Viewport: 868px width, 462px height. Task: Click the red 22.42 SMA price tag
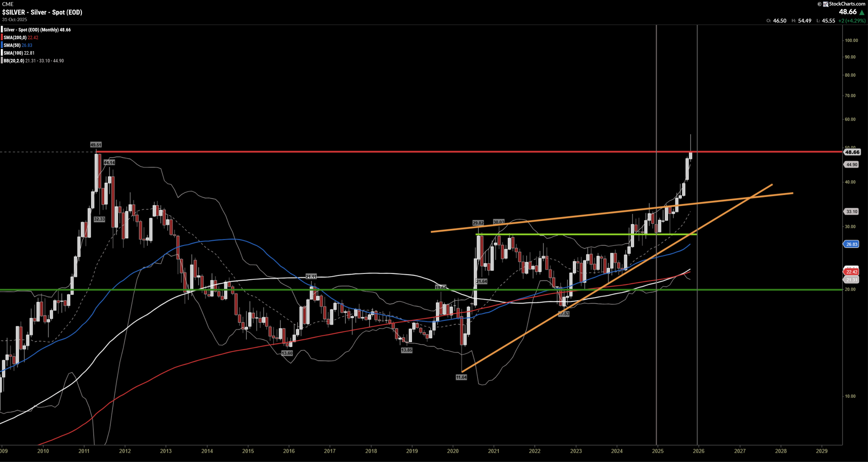852,272
